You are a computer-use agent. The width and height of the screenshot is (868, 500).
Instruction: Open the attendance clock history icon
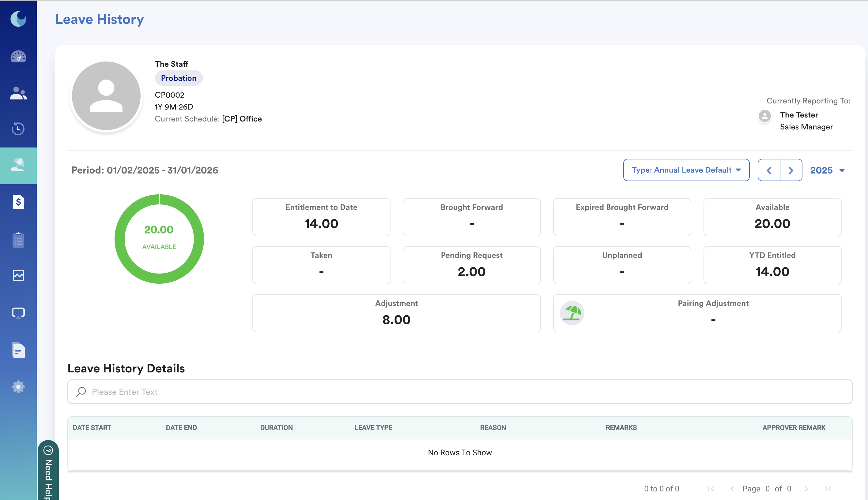pyautogui.click(x=18, y=129)
